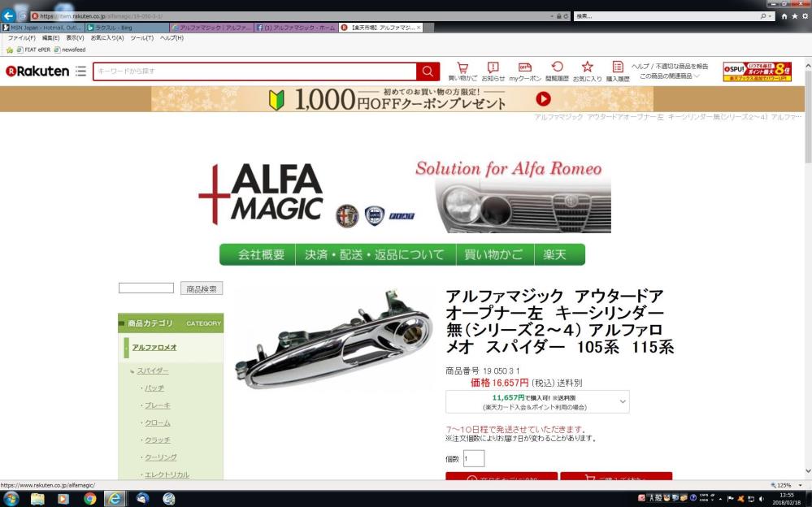Open クーリング subcategory link
The image size is (812, 507).
click(161, 457)
